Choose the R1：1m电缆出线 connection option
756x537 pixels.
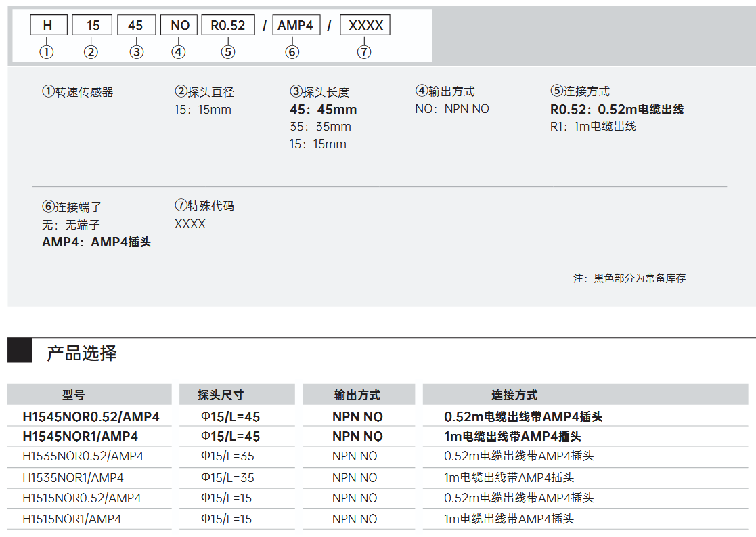pyautogui.click(x=593, y=127)
